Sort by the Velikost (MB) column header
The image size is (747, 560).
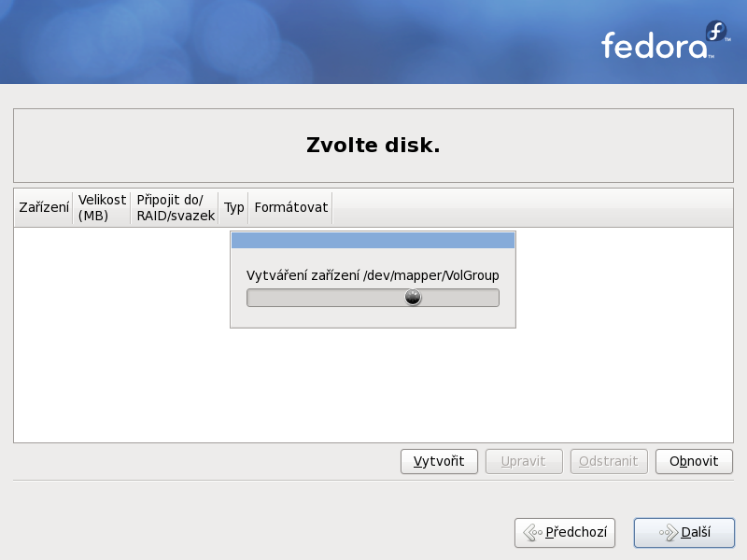pyautogui.click(x=102, y=207)
